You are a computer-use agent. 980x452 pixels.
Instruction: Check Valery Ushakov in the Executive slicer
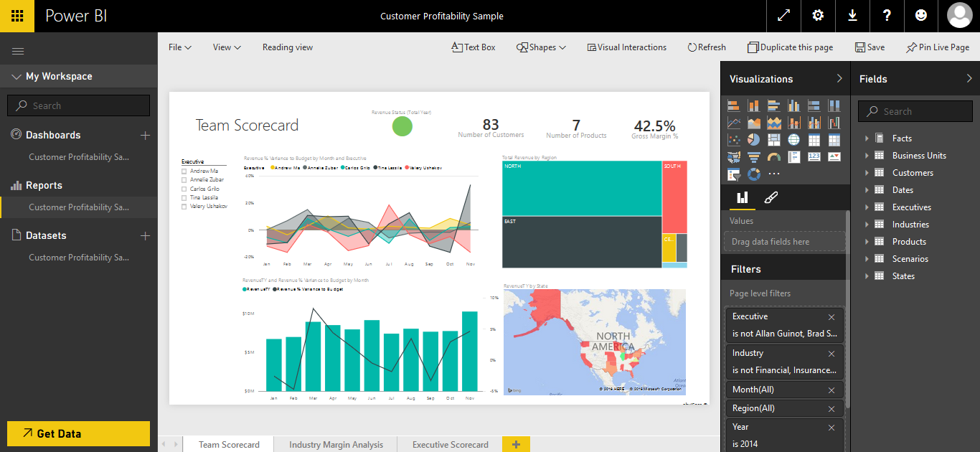click(x=184, y=206)
